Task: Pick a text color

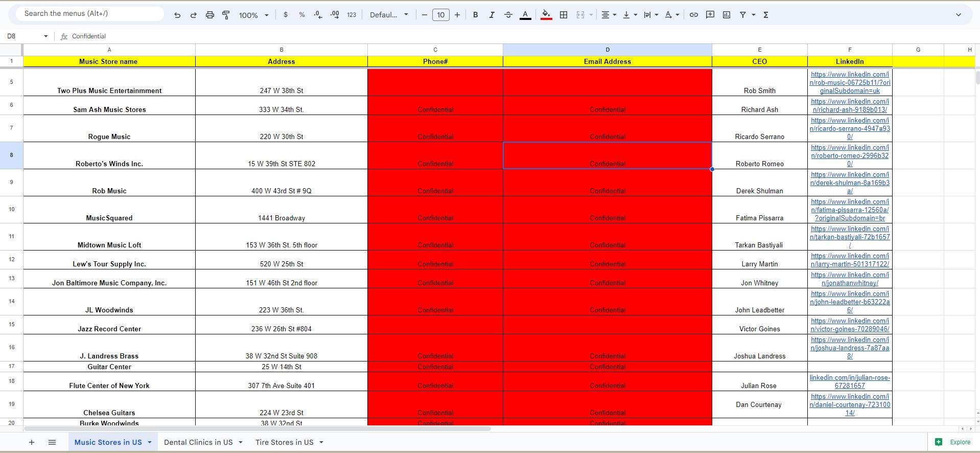Action: tap(525, 15)
